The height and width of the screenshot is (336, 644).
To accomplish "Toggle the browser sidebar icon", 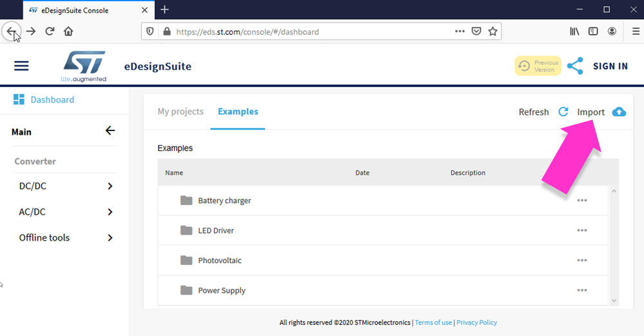I will pyautogui.click(x=593, y=31).
